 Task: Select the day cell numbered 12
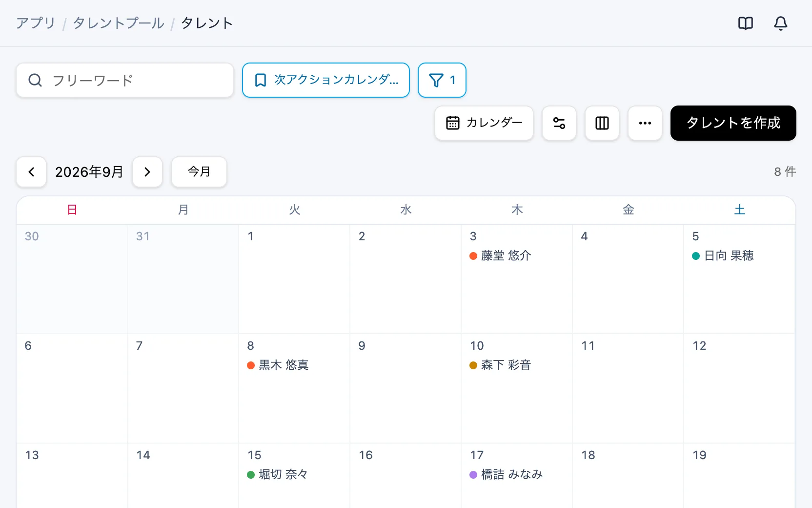pos(739,388)
